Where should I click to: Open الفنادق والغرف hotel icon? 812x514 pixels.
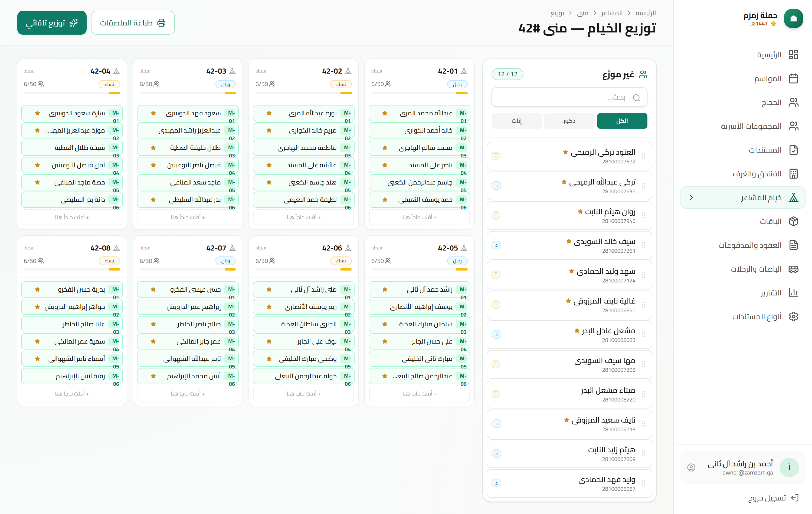(x=793, y=174)
